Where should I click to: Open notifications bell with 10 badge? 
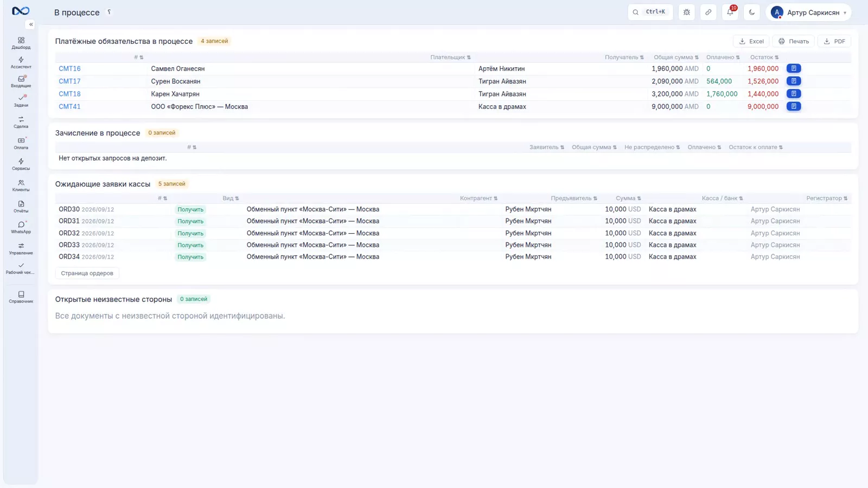click(730, 12)
